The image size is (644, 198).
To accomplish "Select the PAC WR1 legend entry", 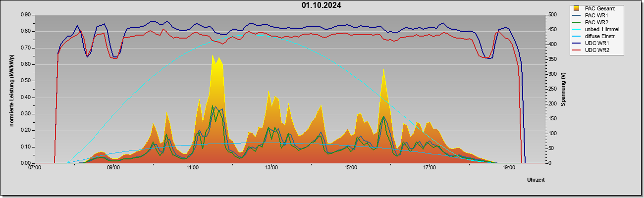I will (x=597, y=15).
